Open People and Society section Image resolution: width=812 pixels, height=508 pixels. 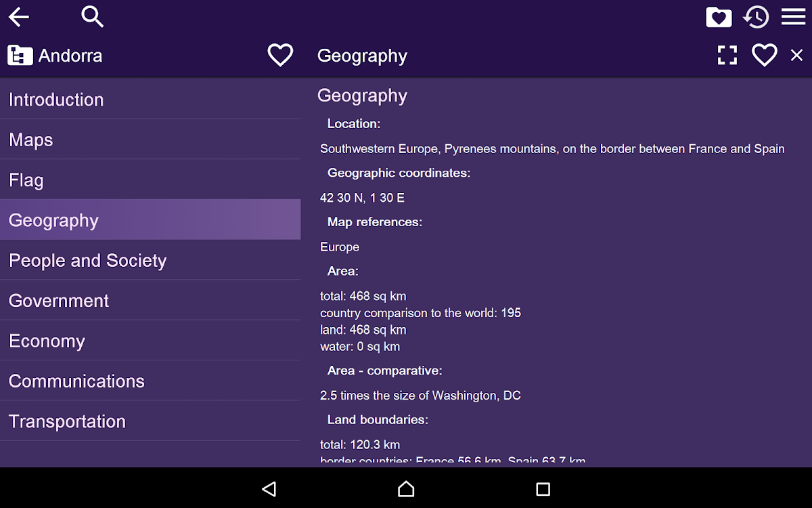click(150, 261)
